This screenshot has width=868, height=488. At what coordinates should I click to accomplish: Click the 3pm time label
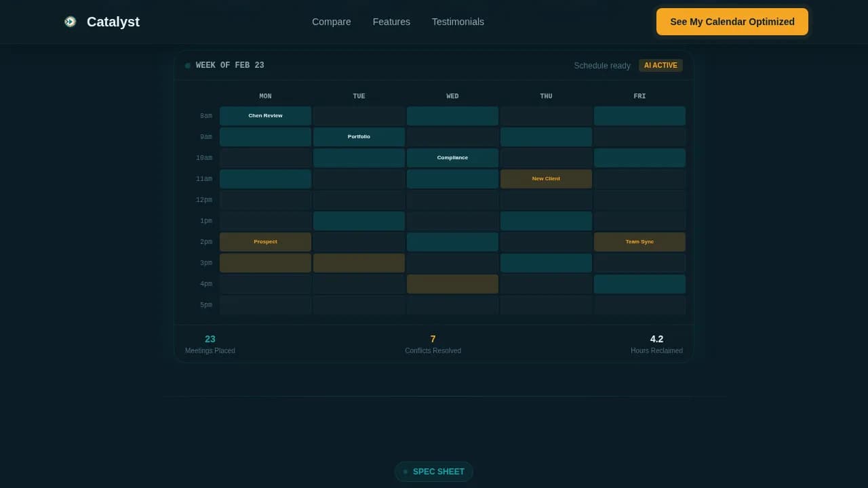click(x=205, y=263)
